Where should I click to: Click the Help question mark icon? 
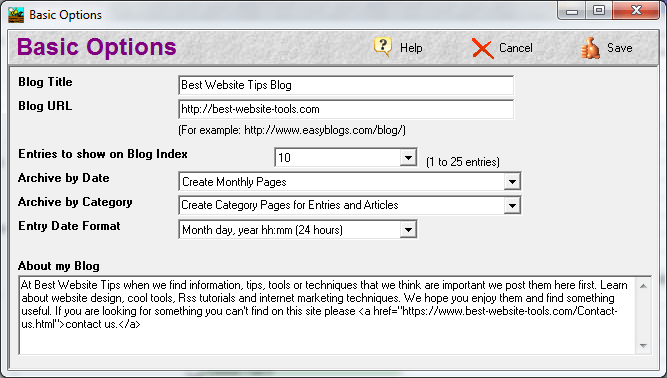coord(383,47)
